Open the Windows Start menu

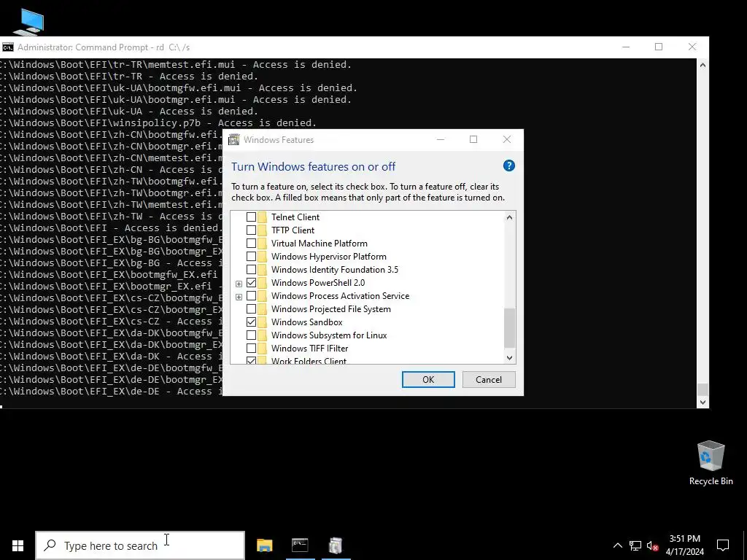pos(18,545)
